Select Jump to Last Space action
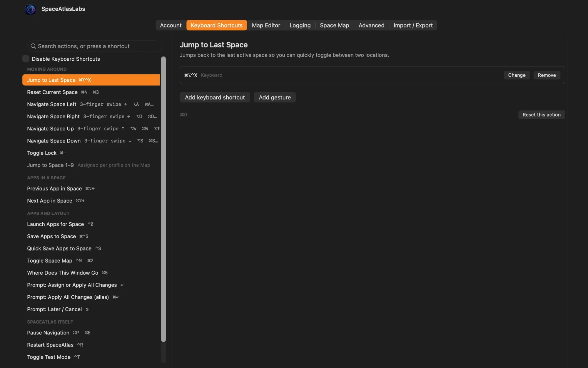588x368 pixels. (91, 80)
